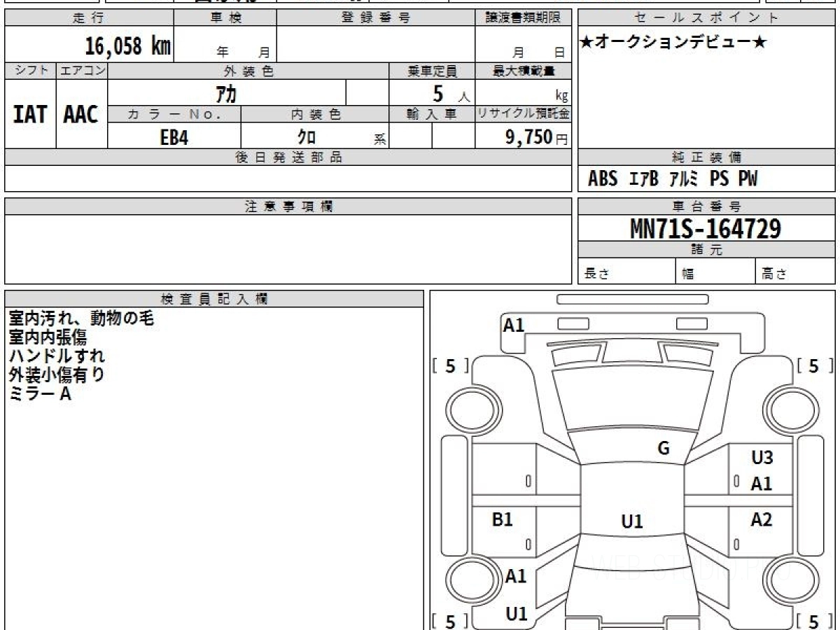Click the A1 mark near front bumper
This screenshot has width=840, height=630.
[x=514, y=325]
